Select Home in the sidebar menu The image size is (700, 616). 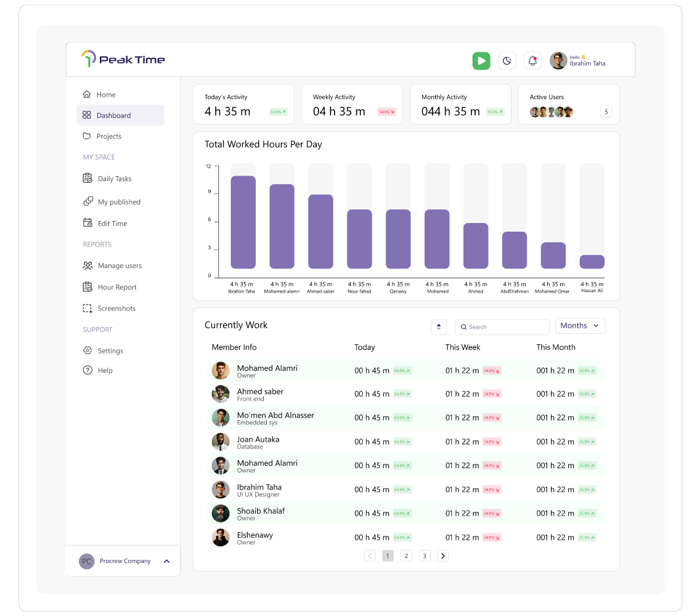(99, 95)
